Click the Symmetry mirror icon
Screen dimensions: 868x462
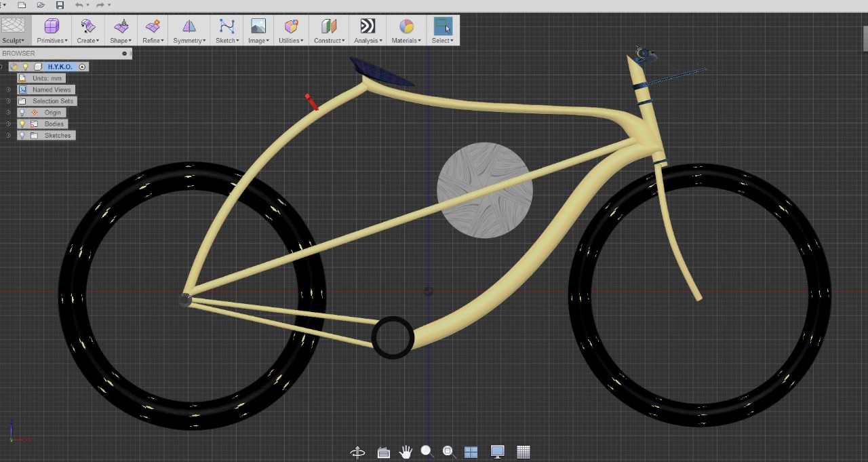(189, 26)
